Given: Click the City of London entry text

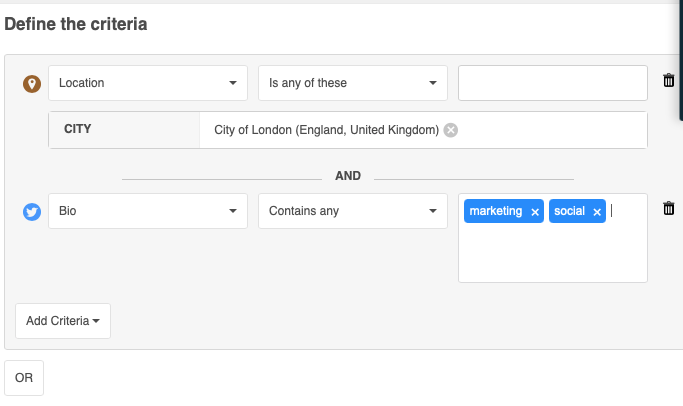Looking at the screenshot, I should 326,130.
